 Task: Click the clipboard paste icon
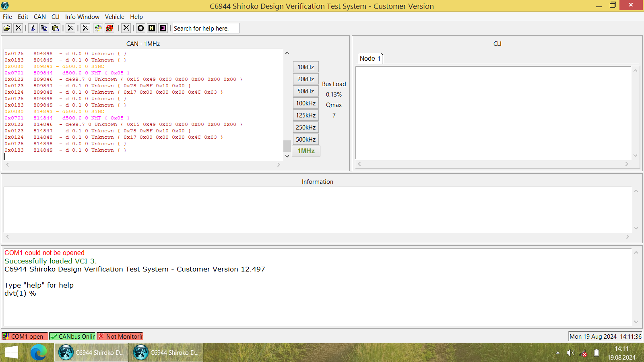[56, 28]
